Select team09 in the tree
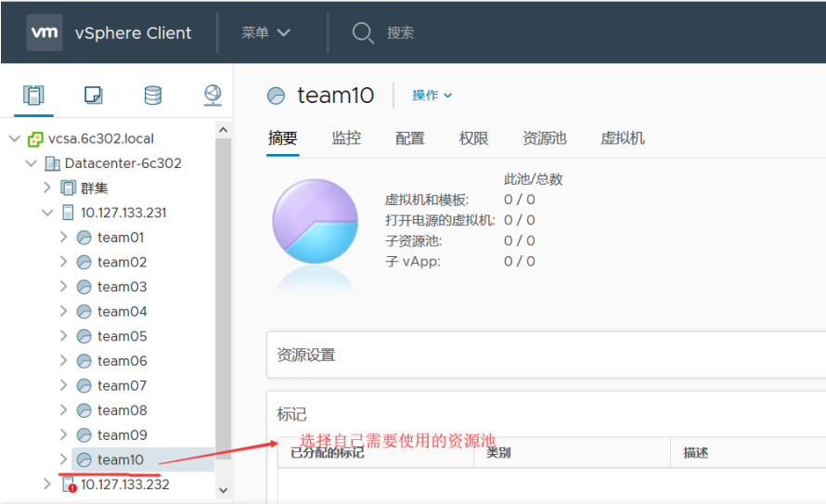826x504 pixels. (x=123, y=435)
